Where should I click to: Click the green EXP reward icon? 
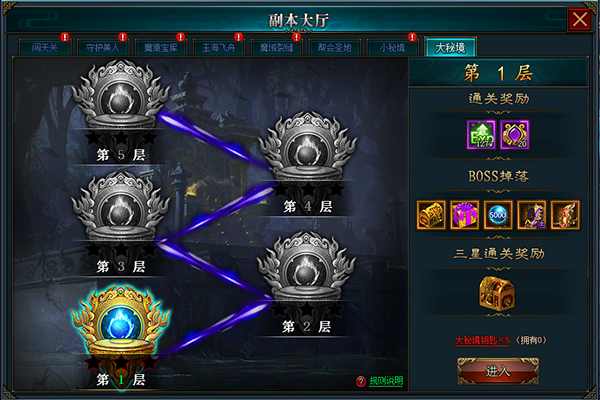coord(481,135)
